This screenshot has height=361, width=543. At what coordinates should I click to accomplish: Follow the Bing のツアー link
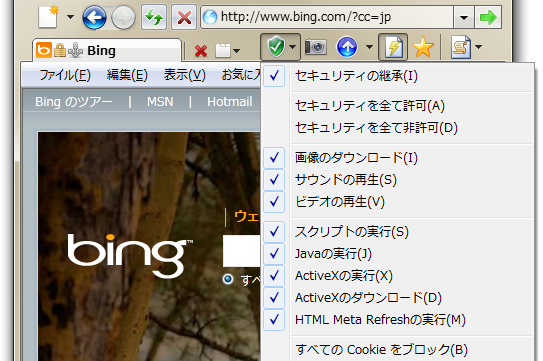(74, 102)
